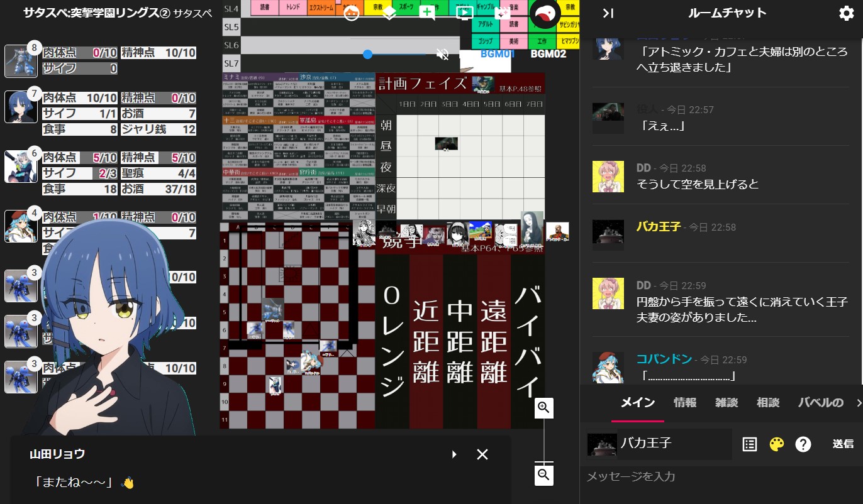Viewport: 863px width, 504px height.
Task: Open the dice help question-mark icon
Action: coord(803,444)
